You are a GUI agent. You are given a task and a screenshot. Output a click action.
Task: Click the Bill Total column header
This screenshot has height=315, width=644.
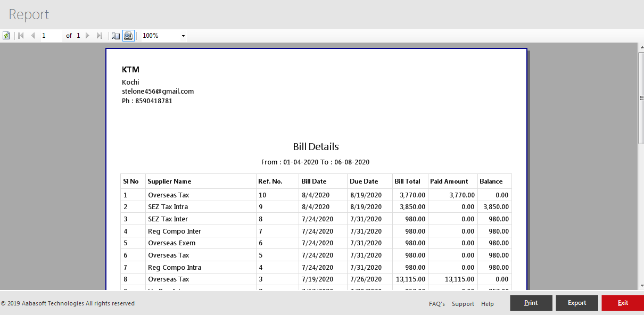pyautogui.click(x=408, y=181)
